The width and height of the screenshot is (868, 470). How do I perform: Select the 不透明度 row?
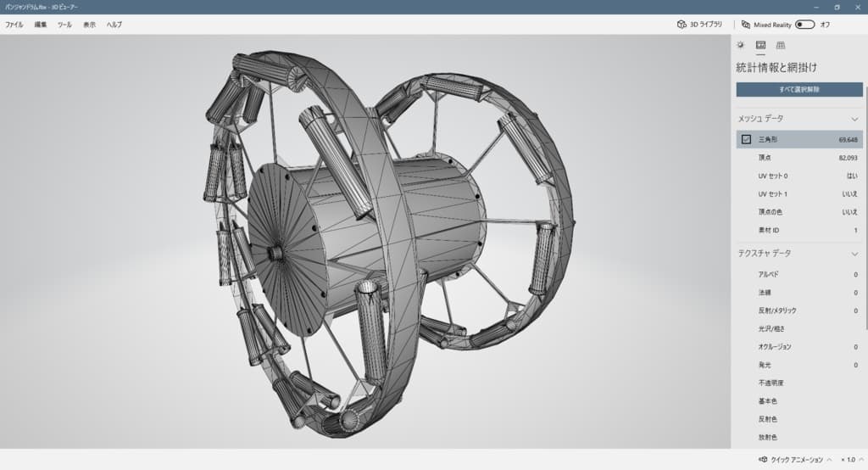coord(799,383)
